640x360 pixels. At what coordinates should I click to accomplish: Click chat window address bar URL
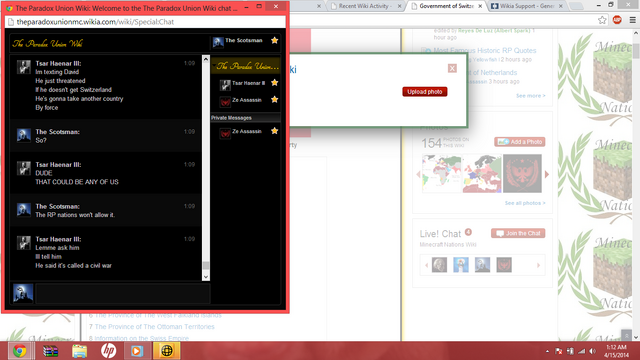[95, 22]
